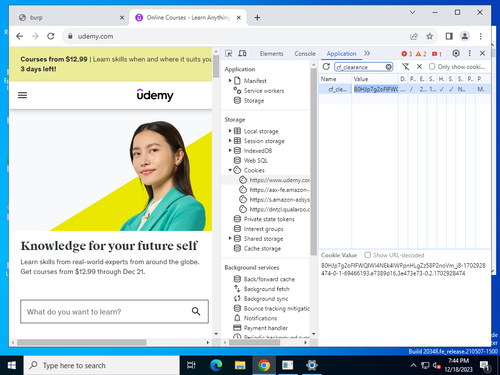Go back to the previous page

tap(20, 36)
